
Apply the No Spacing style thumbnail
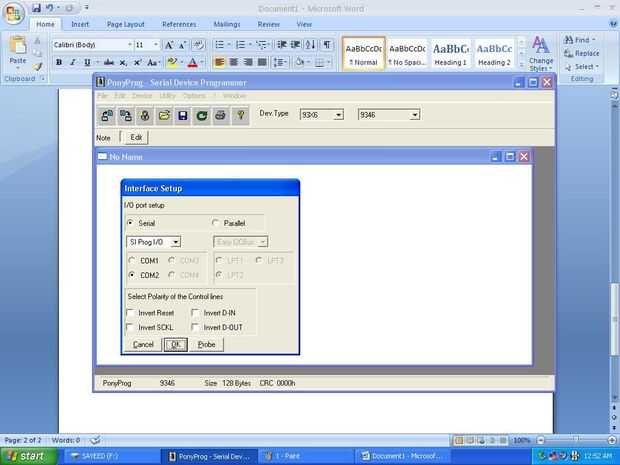tap(407, 54)
